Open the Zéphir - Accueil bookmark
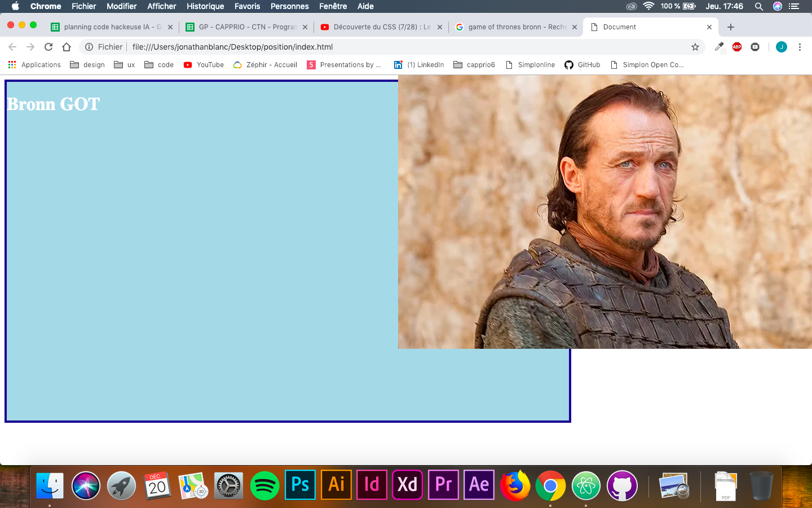 [265, 65]
